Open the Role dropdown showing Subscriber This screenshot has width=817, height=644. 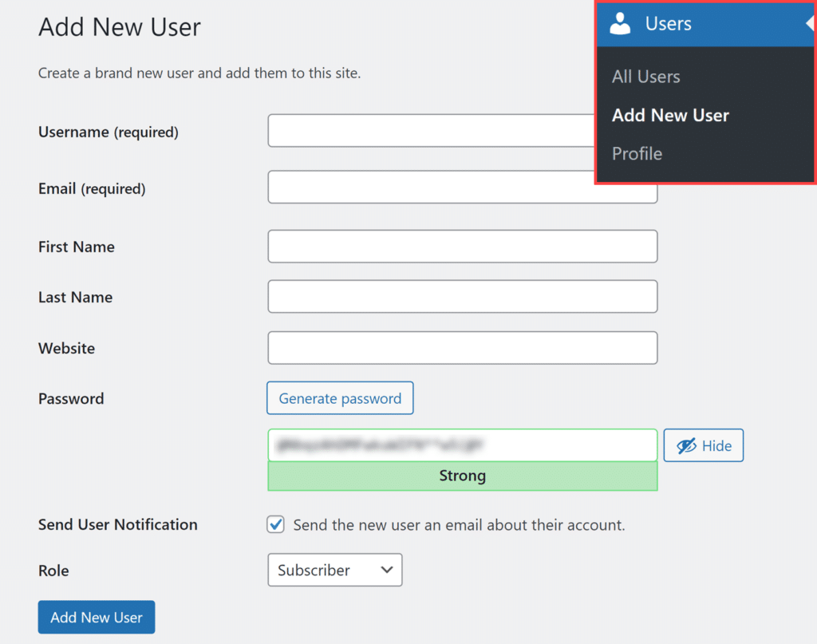coord(334,570)
